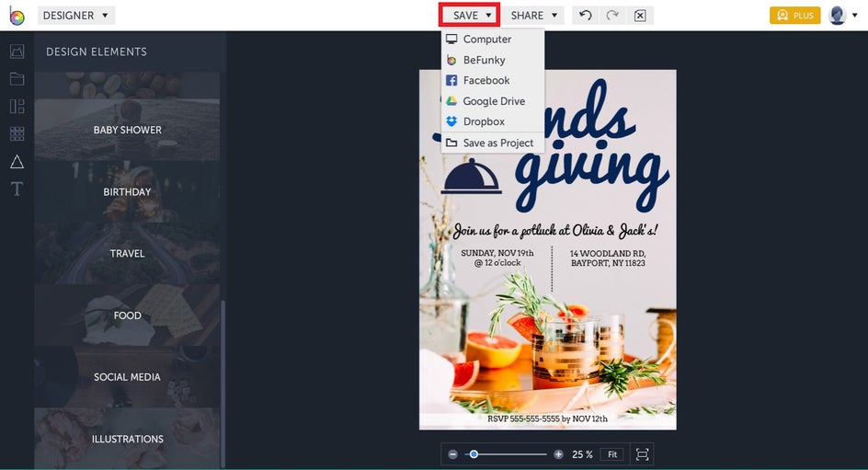
Task: Click the 25 % zoom value
Action: (582, 454)
